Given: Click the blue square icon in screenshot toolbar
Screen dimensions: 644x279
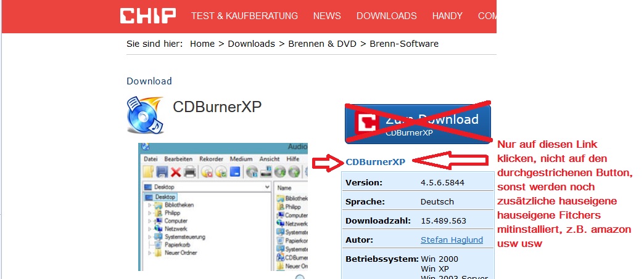Looking at the screenshot, I should (x=235, y=171).
